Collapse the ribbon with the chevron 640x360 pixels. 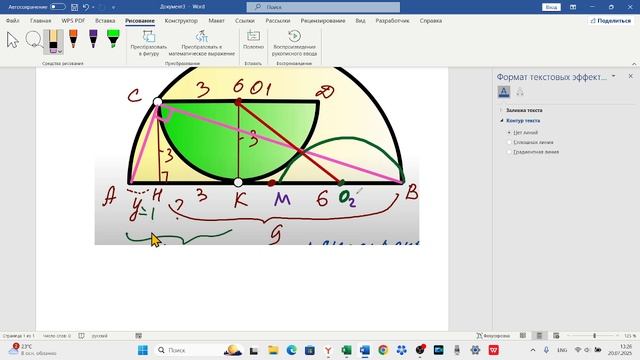(634, 64)
